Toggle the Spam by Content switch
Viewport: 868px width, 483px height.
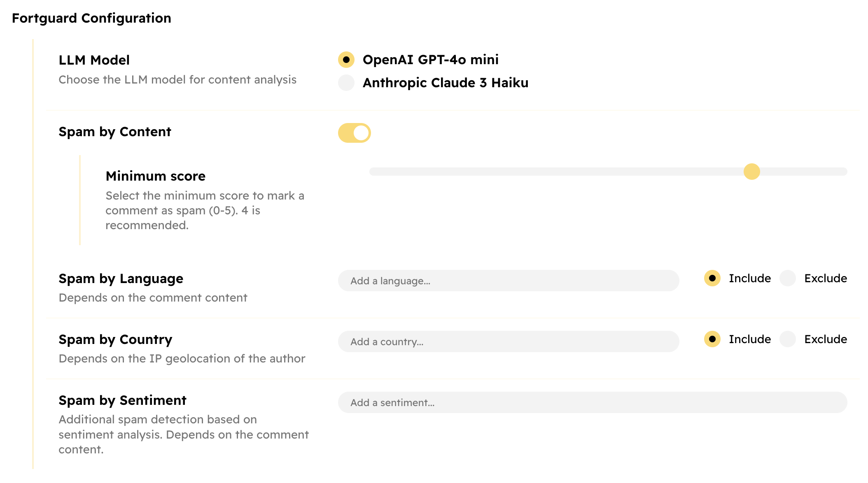[355, 133]
